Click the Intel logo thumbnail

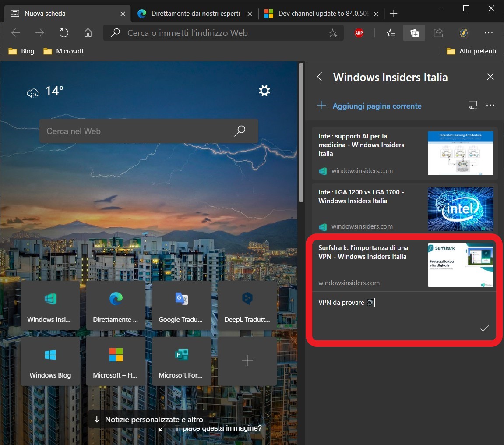click(x=460, y=209)
